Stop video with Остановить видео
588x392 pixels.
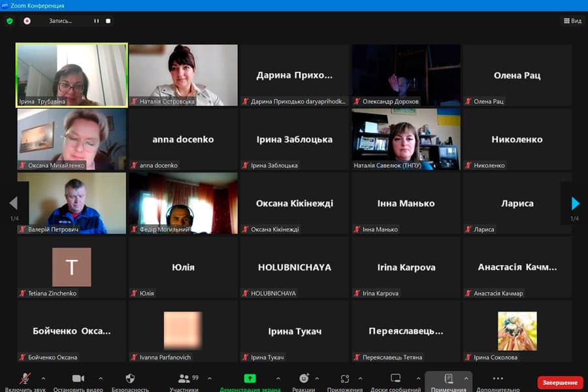pos(78,382)
